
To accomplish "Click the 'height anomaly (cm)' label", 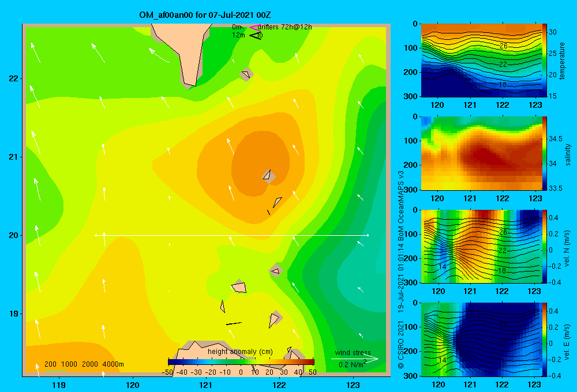I will (240, 352).
